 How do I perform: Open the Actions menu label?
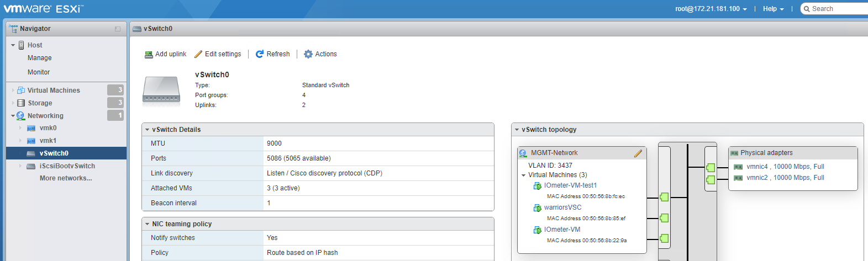click(x=326, y=54)
